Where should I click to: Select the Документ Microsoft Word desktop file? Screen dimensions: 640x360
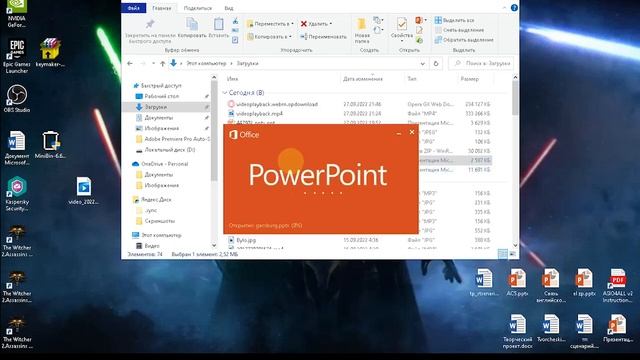tap(16, 148)
